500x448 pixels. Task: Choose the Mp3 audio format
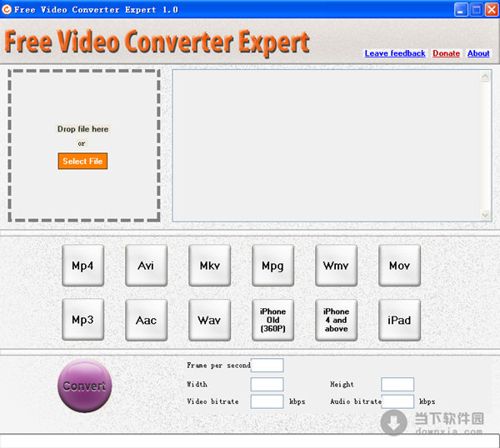(82, 320)
